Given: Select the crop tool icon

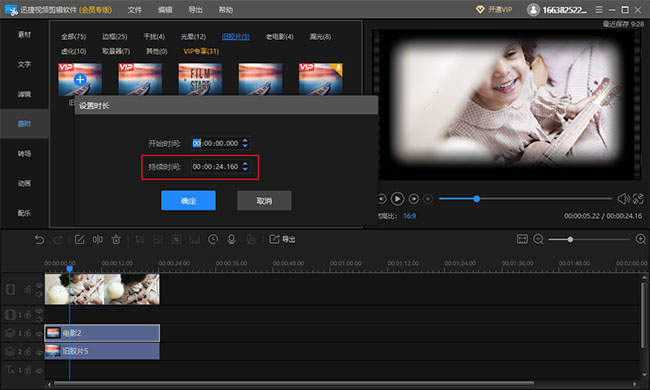Looking at the screenshot, I should (x=140, y=240).
